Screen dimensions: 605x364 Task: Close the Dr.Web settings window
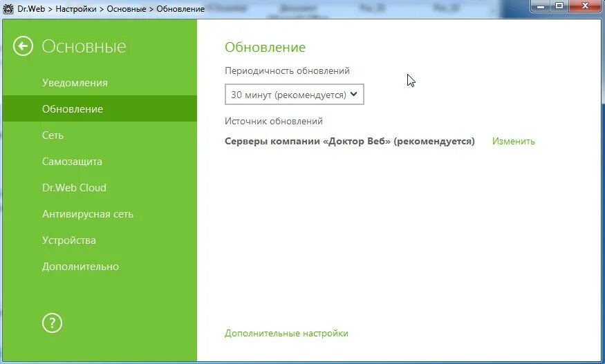[586, 6]
